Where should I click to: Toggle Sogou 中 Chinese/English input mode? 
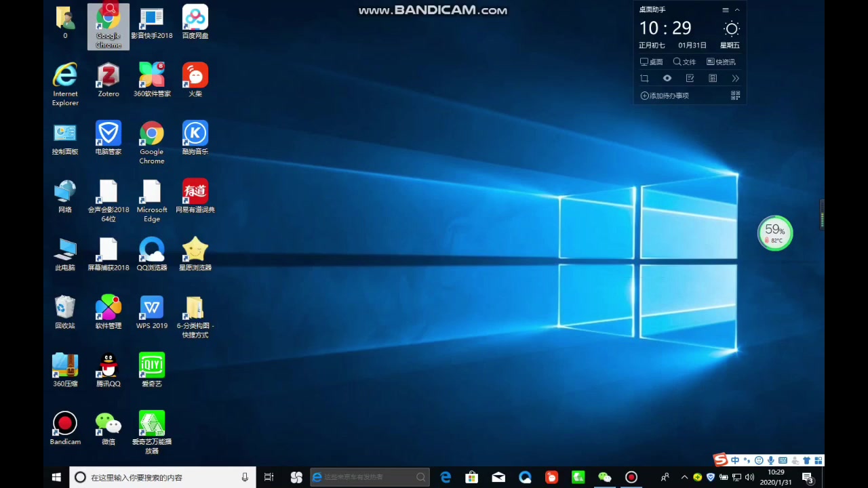tap(735, 460)
